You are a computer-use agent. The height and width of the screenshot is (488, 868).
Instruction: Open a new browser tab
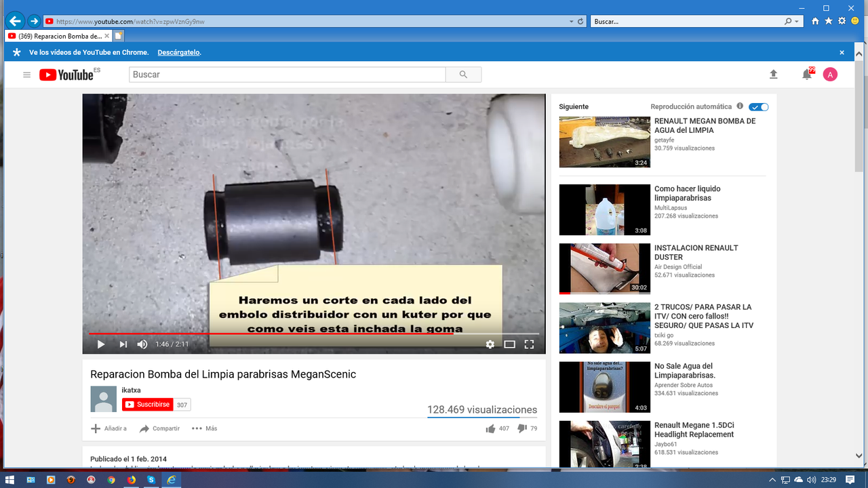(119, 36)
